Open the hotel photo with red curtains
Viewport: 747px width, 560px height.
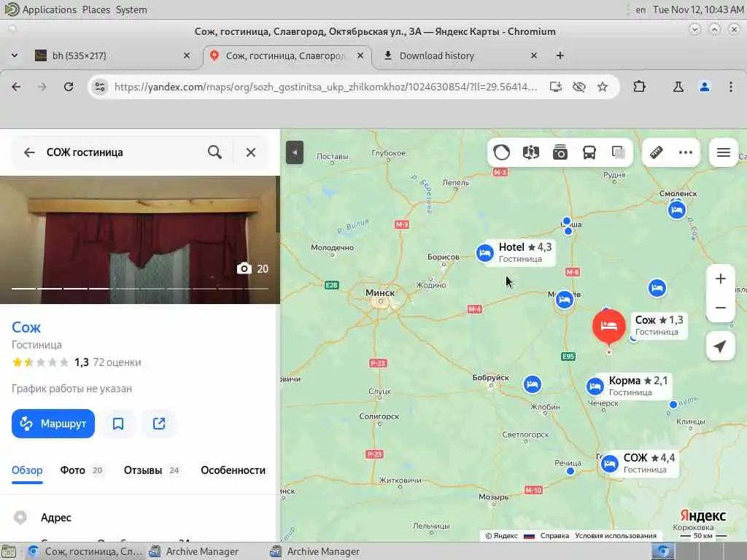tap(140, 239)
